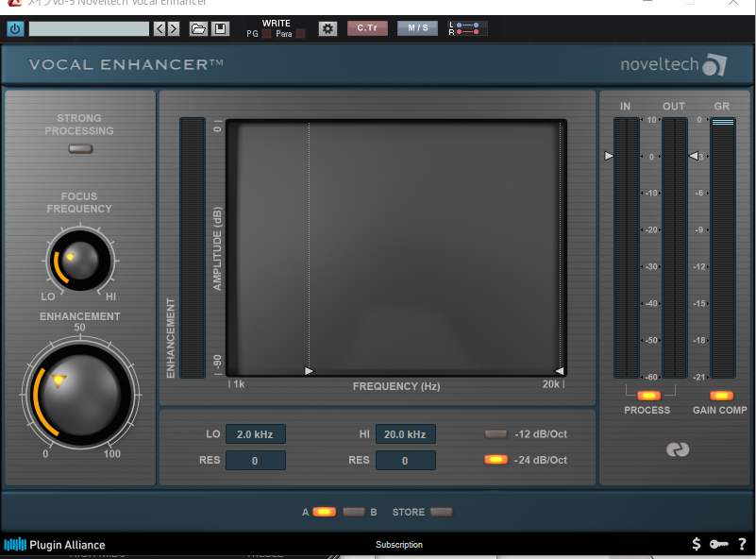Select preset slot A
This screenshot has width=756, height=559.
pyautogui.click(x=325, y=512)
